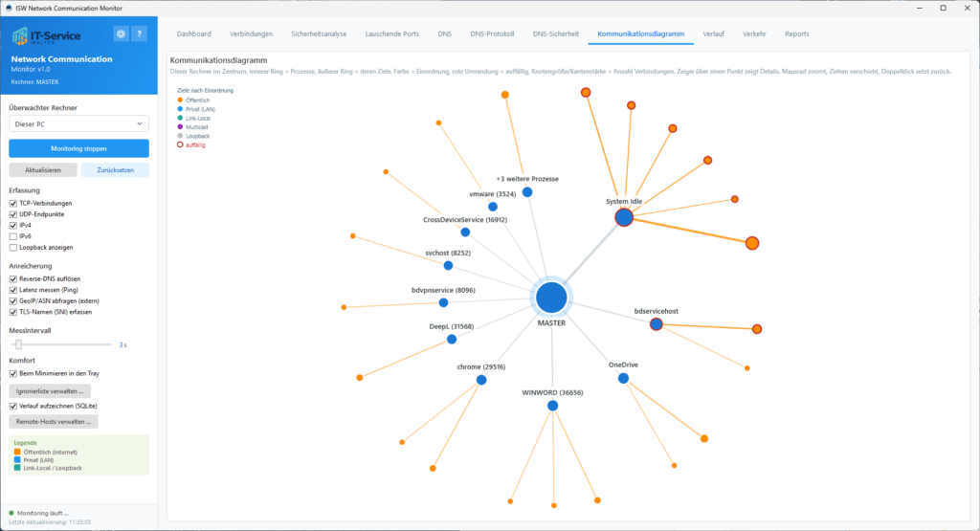This screenshot has width=980, height=531.
Task: Click the blue Privat (LAN) legend dot
Action: (180, 109)
